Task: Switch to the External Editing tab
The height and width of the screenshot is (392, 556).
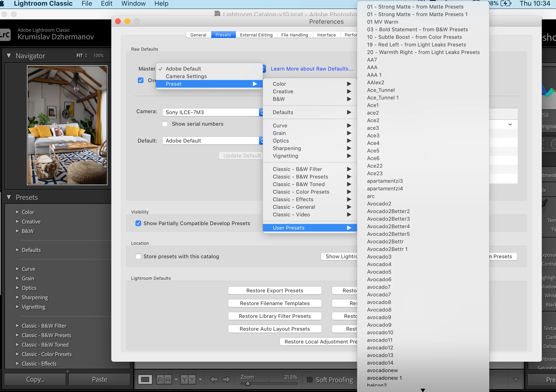Action: 256,35
